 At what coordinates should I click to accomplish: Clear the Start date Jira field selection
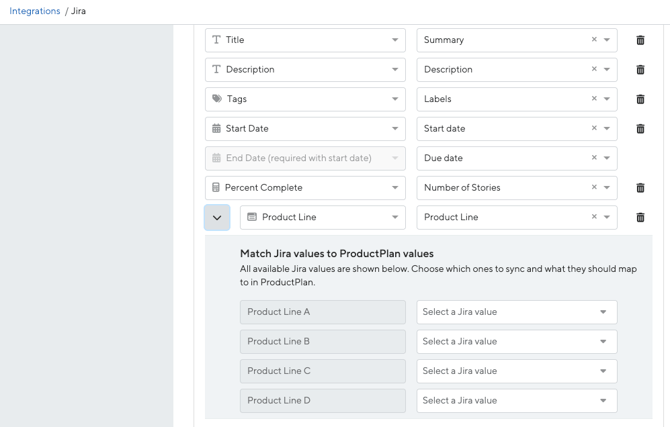click(594, 128)
